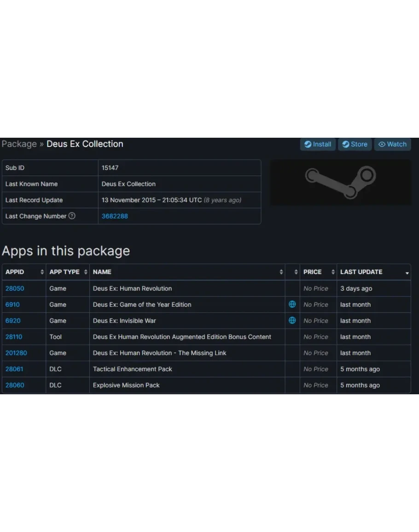Click the help icon next to Last Change Number
419x532 pixels.
pyautogui.click(x=72, y=216)
